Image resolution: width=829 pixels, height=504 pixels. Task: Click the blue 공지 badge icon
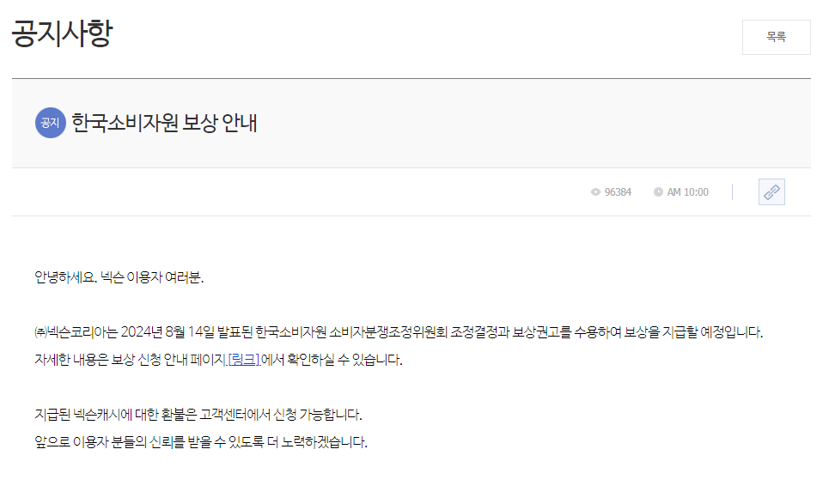tap(50, 123)
